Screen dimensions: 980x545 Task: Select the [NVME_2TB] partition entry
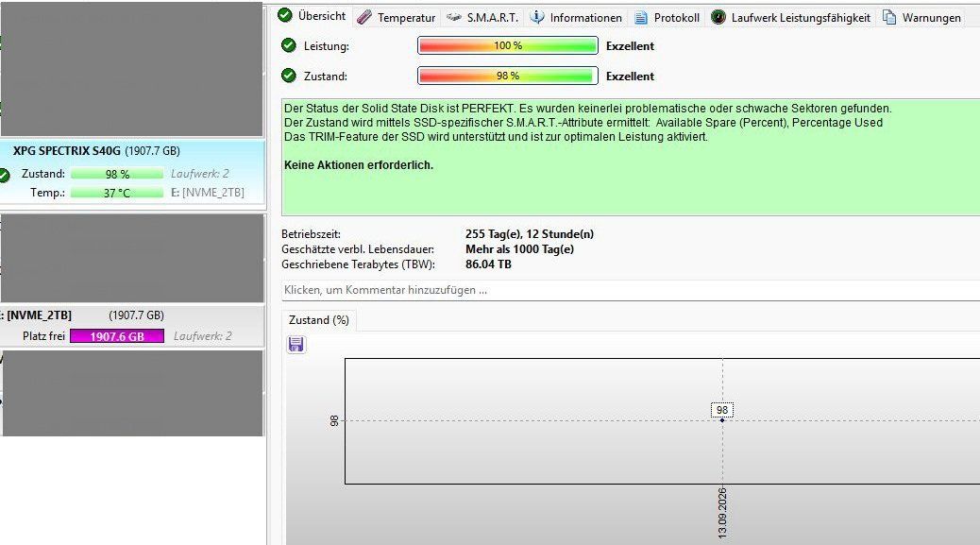(x=132, y=326)
